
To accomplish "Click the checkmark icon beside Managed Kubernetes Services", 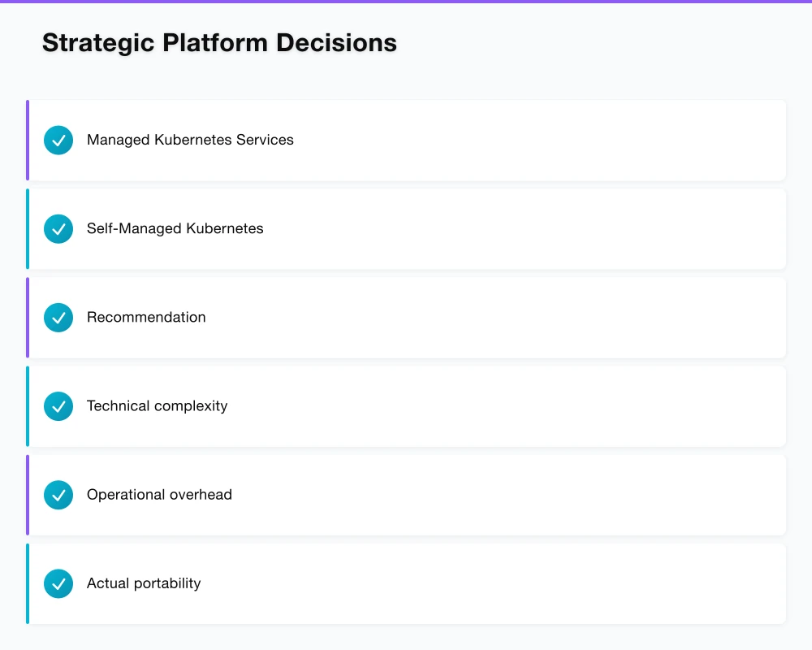I will [x=58, y=141].
